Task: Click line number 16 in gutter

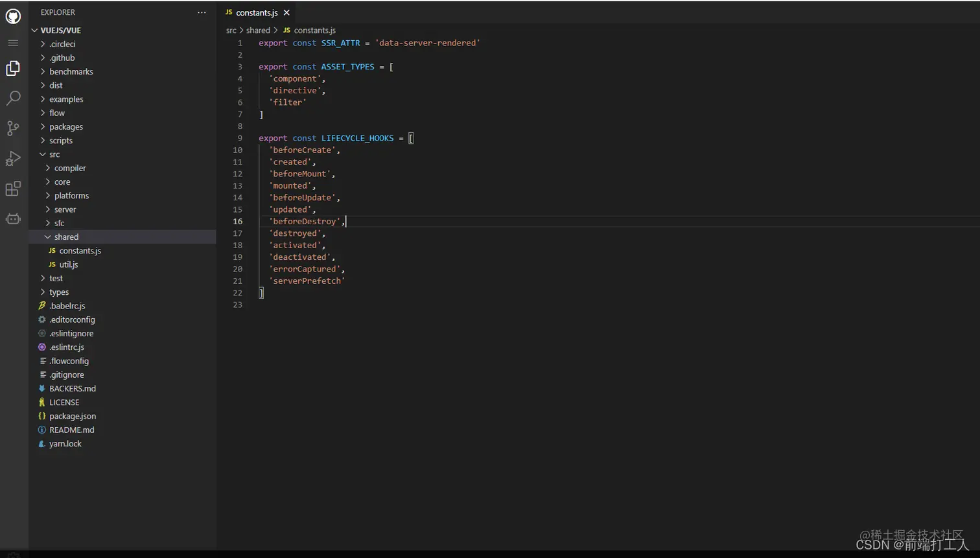Action: (x=237, y=222)
